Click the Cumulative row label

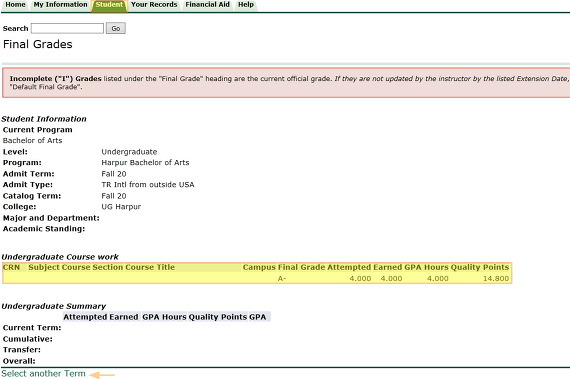27,339
